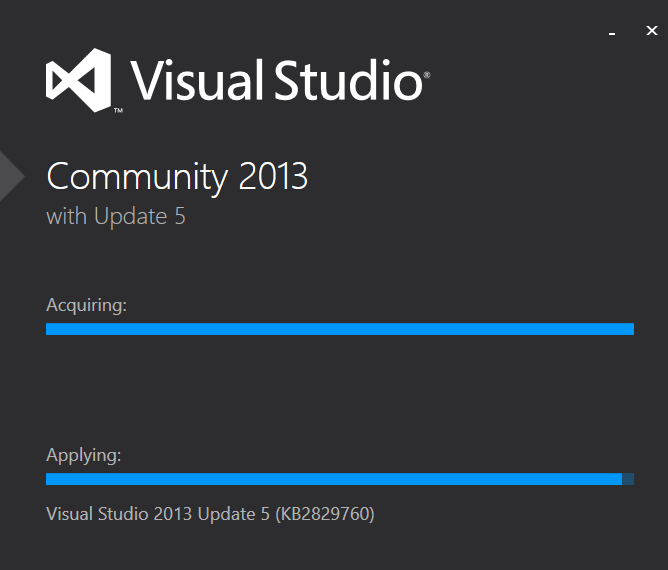Select the word "Community" in the edition title
The image size is (668, 570).
pos(137,177)
